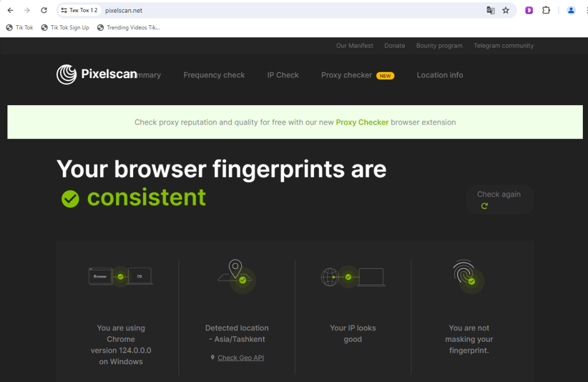The height and width of the screenshot is (382, 588).
Task: Click the browser back arrow
Action: click(10, 10)
